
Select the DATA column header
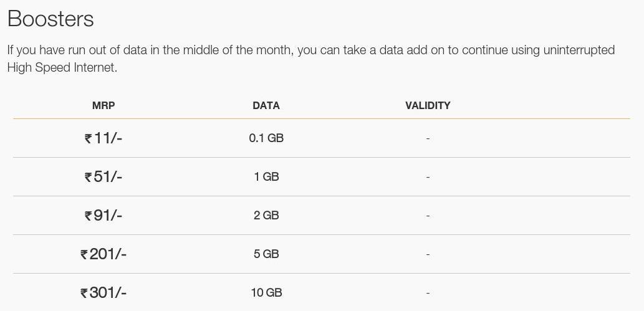(x=266, y=105)
